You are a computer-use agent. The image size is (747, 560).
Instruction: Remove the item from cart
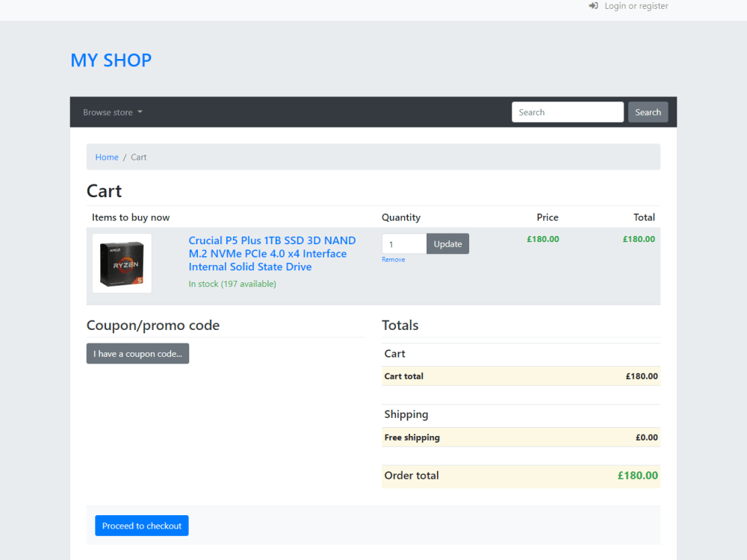pos(393,260)
